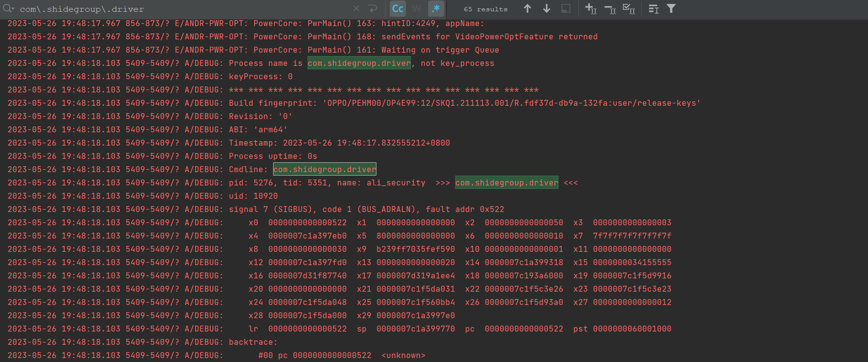Click the search-in-selection icon
The width and height of the screenshot is (868, 362).
[566, 9]
